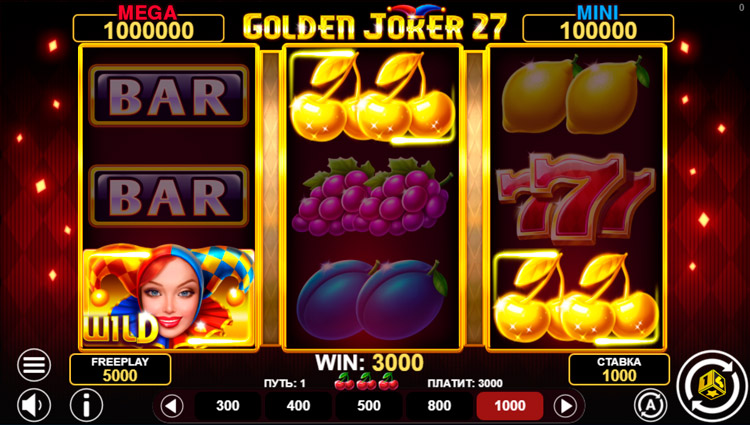Show higher bet values with right arrow
This screenshot has width=750, height=425.
point(565,406)
